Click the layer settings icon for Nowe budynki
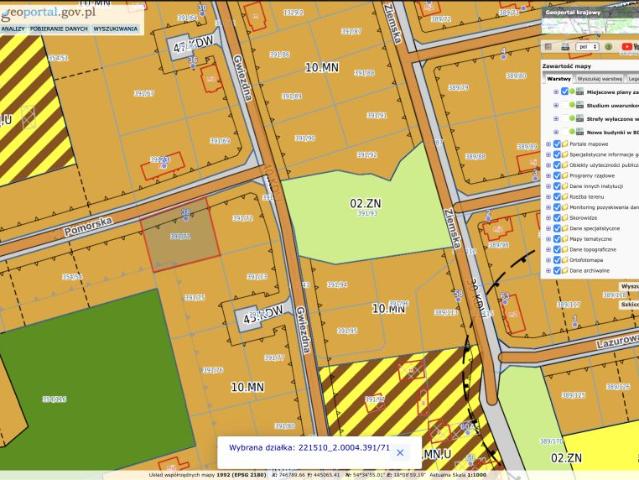This screenshot has width=639, height=480. click(580, 132)
